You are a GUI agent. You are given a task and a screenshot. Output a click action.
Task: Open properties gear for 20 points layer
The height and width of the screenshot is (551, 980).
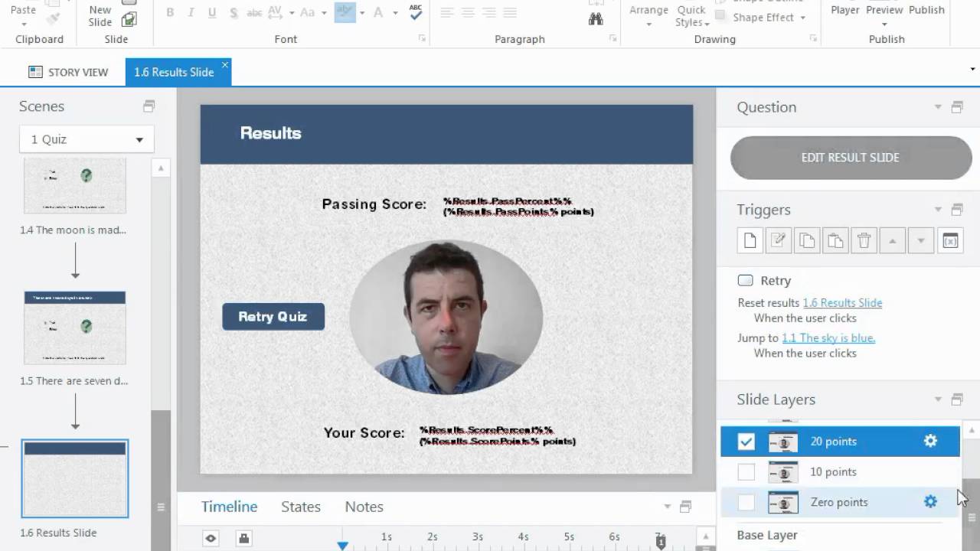click(930, 441)
